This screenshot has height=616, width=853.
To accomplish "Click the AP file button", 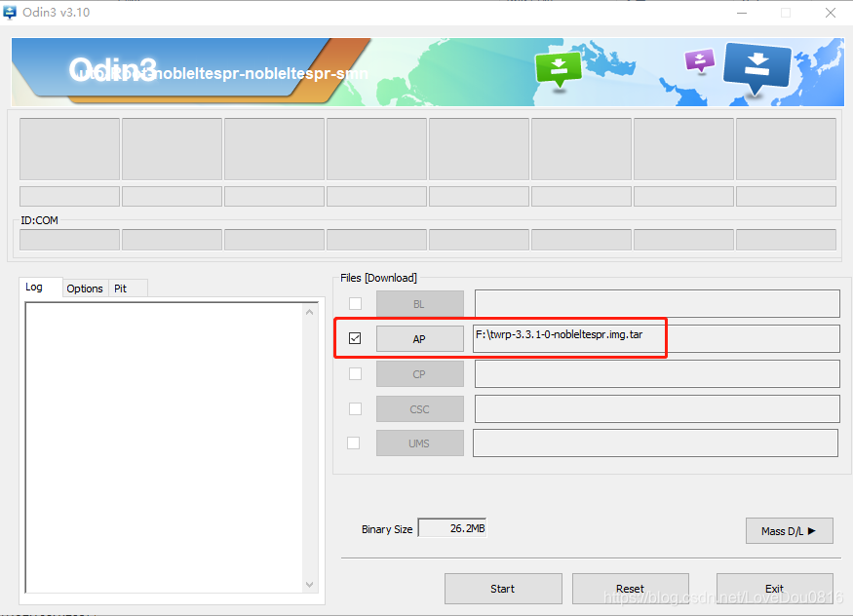I will click(x=419, y=339).
